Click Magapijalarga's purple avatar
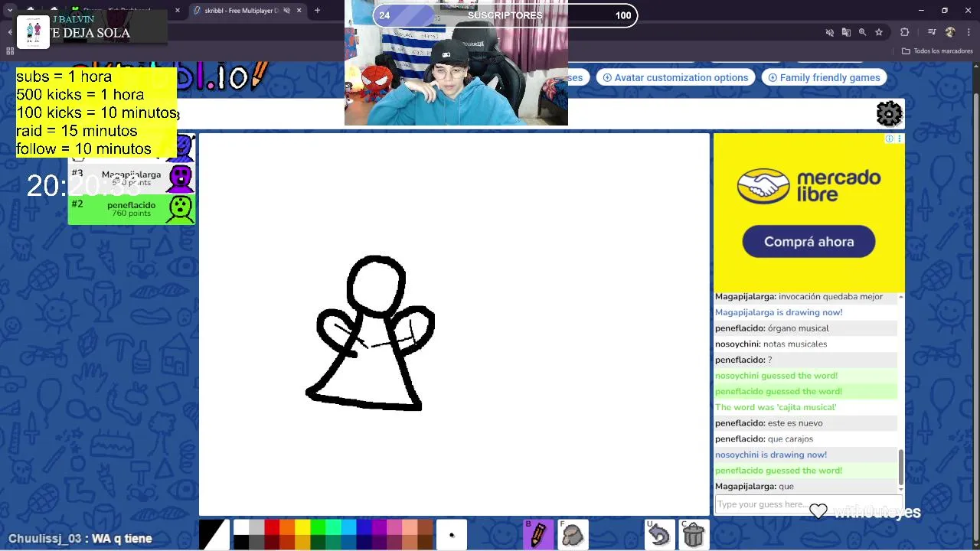The height and width of the screenshot is (551, 980). coord(181,179)
